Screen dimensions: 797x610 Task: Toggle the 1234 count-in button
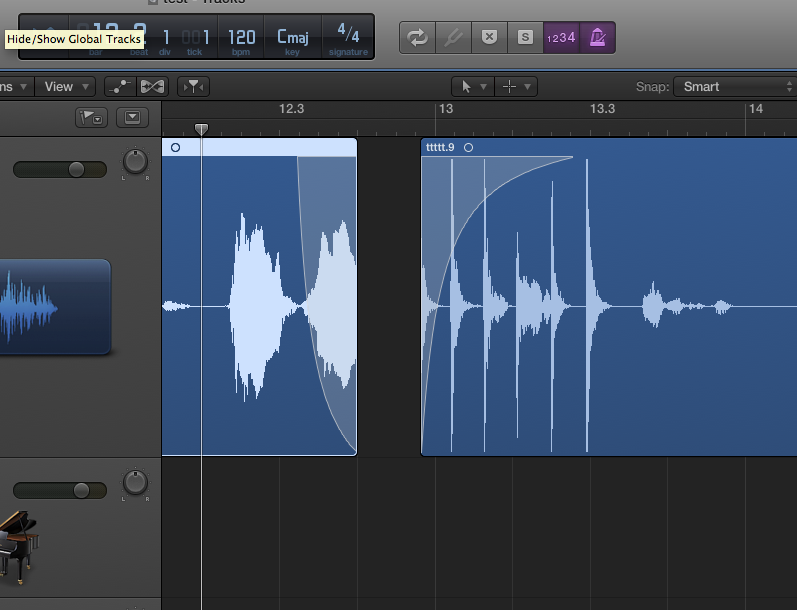coord(561,37)
